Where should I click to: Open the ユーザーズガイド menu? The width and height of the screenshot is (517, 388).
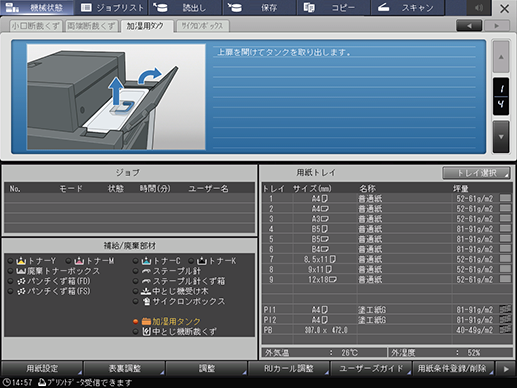tap(371, 368)
